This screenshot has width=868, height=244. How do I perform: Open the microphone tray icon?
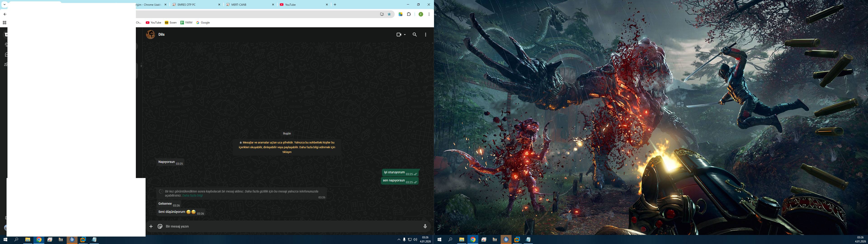tap(404, 240)
